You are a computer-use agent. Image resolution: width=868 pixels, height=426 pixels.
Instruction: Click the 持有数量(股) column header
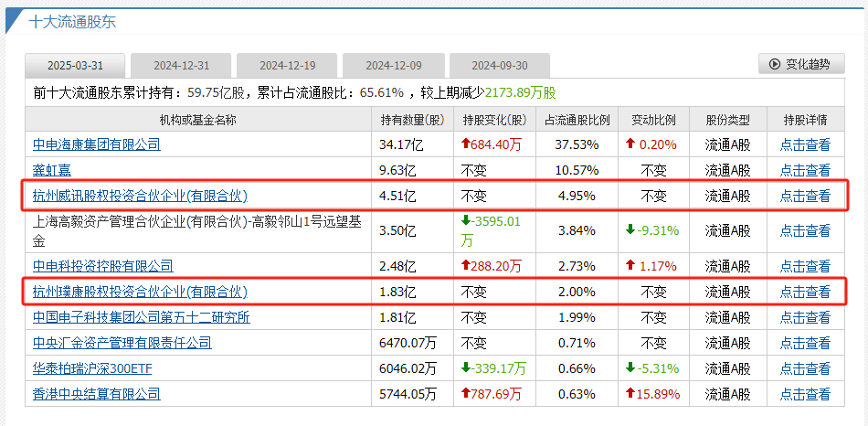coord(412,120)
